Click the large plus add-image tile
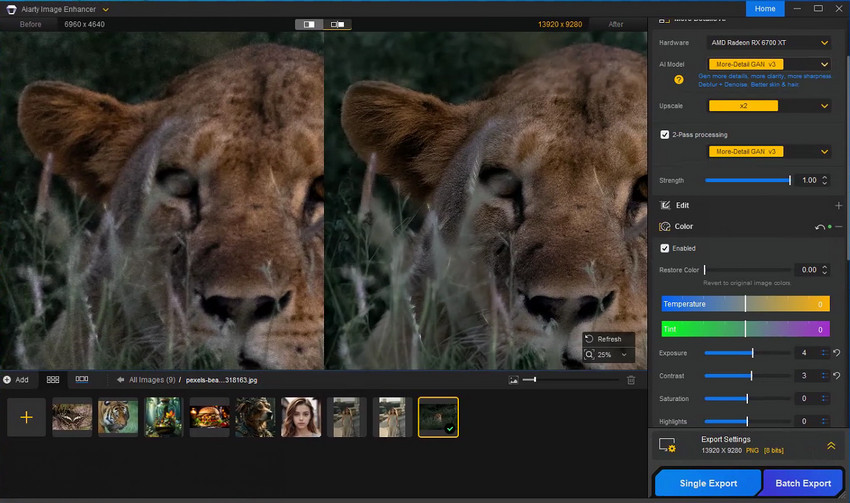850x503 pixels. pos(26,417)
